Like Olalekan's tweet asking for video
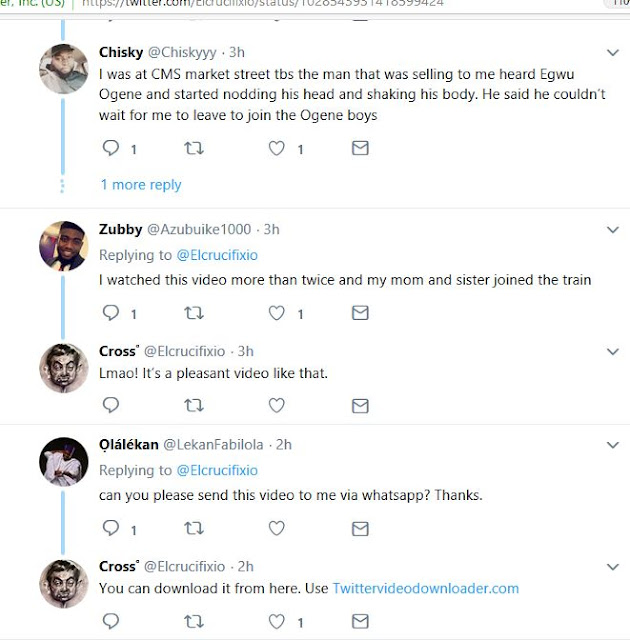 coord(278,527)
